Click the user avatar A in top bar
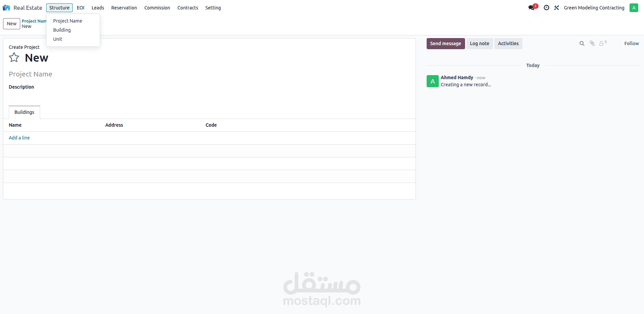 (634, 8)
